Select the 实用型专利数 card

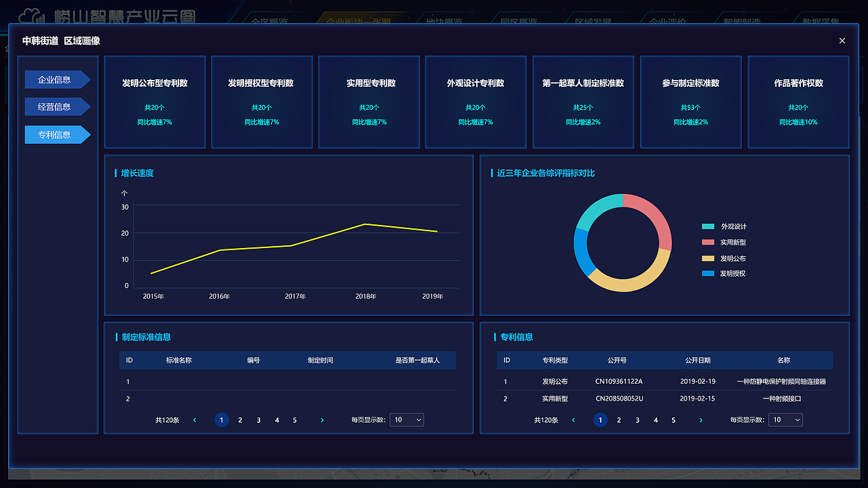point(370,102)
